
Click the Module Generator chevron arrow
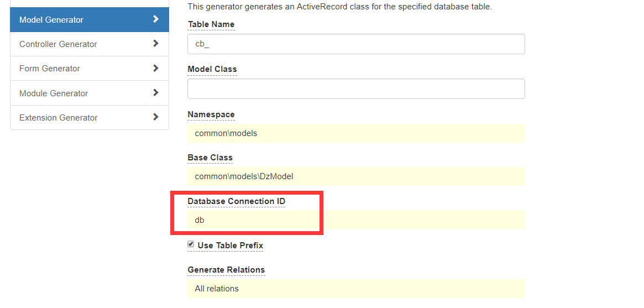click(156, 92)
